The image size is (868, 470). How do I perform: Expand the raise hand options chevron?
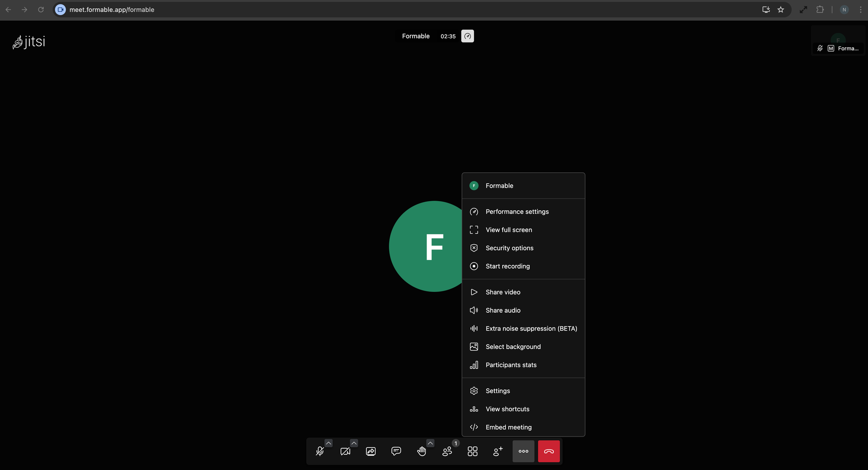pos(430,443)
